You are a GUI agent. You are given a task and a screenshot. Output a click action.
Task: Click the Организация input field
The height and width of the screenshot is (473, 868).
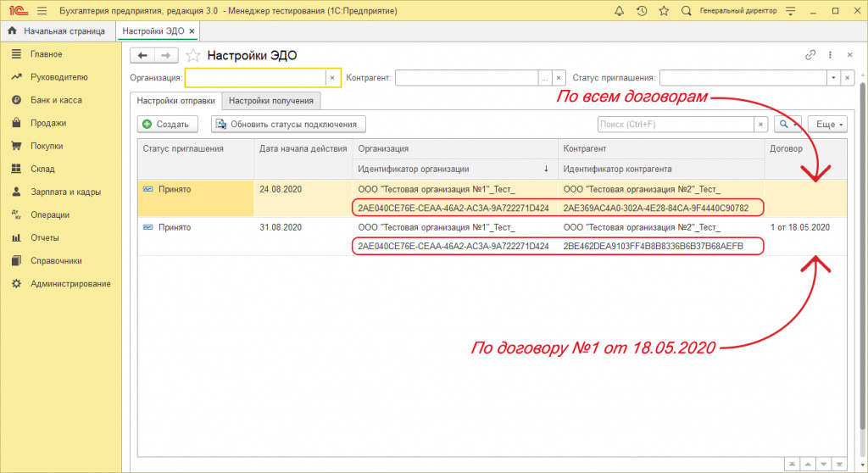[256, 78]
